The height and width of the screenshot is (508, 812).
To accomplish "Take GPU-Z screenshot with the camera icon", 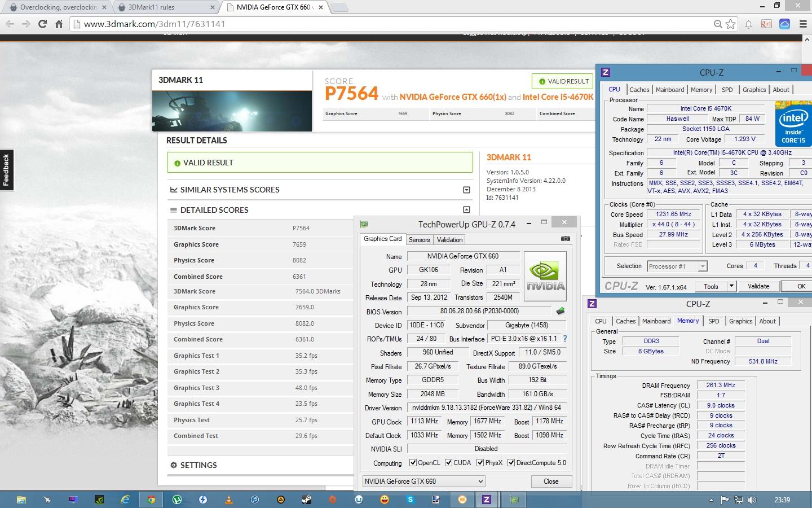I will [565, 239].
